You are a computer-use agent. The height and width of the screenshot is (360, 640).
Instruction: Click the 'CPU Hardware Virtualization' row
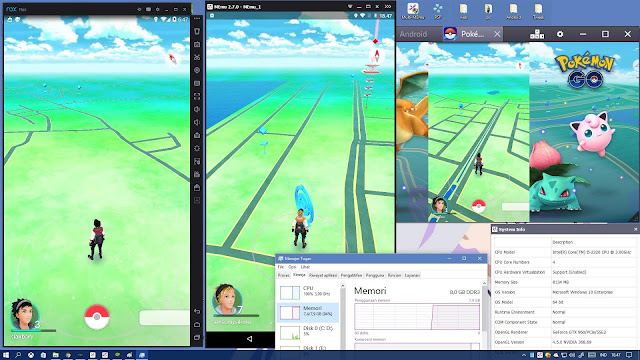565,272
